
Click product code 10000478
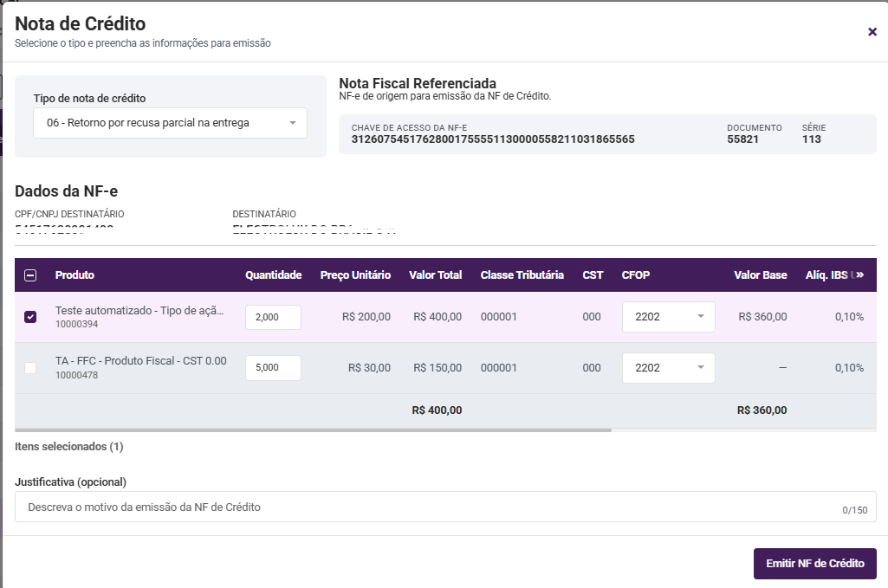[76, 375]
